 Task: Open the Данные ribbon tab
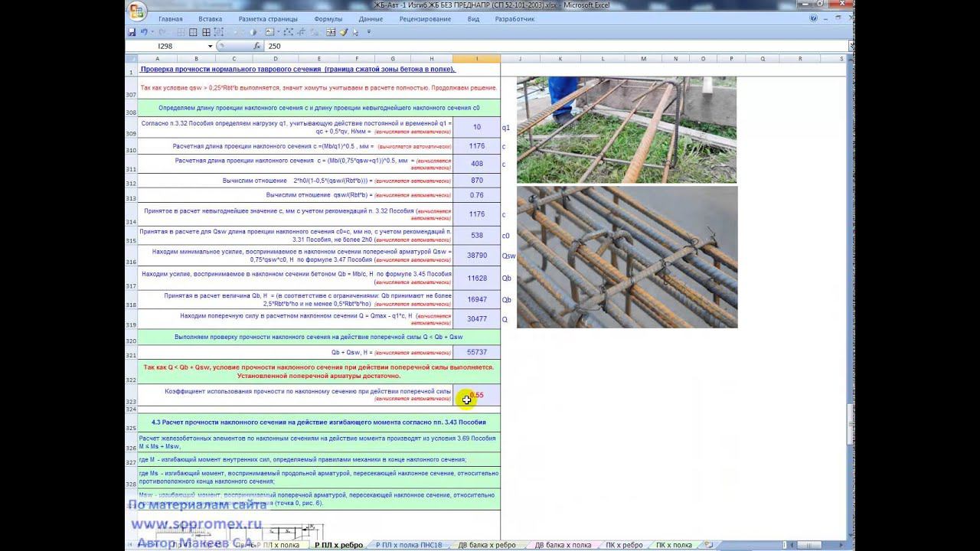(x=371, y=18)
